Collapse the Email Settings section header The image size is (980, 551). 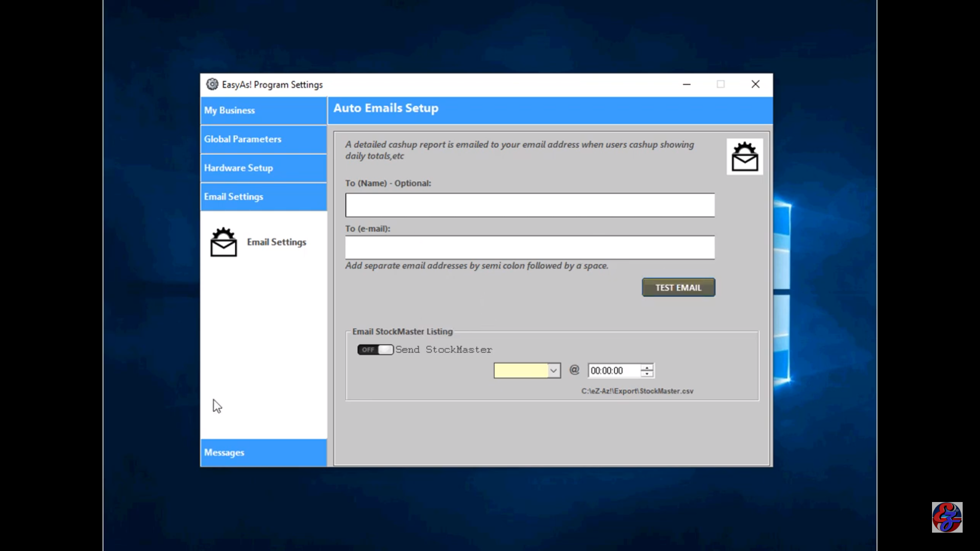263,197
